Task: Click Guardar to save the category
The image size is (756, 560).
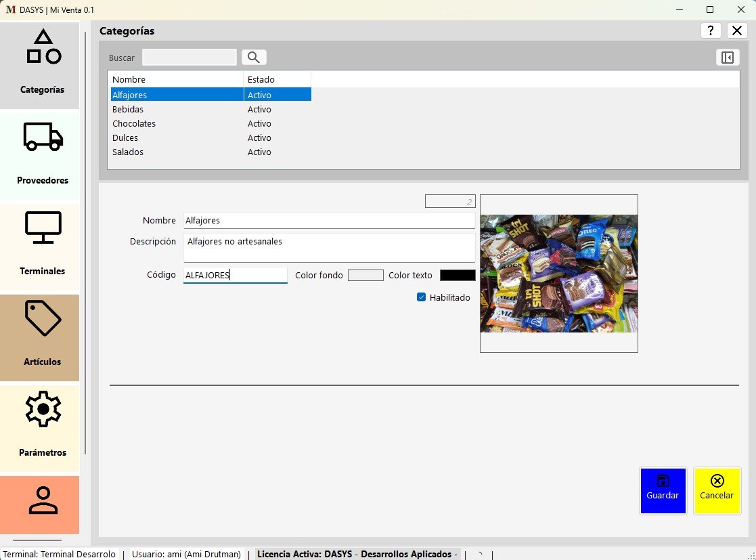Action: (x=663, y=490)
